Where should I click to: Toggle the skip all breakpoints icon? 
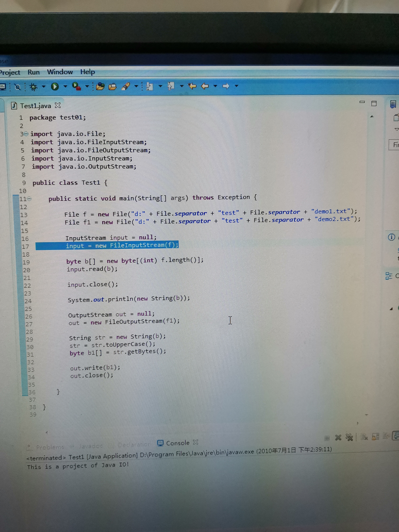coord(17,87)
